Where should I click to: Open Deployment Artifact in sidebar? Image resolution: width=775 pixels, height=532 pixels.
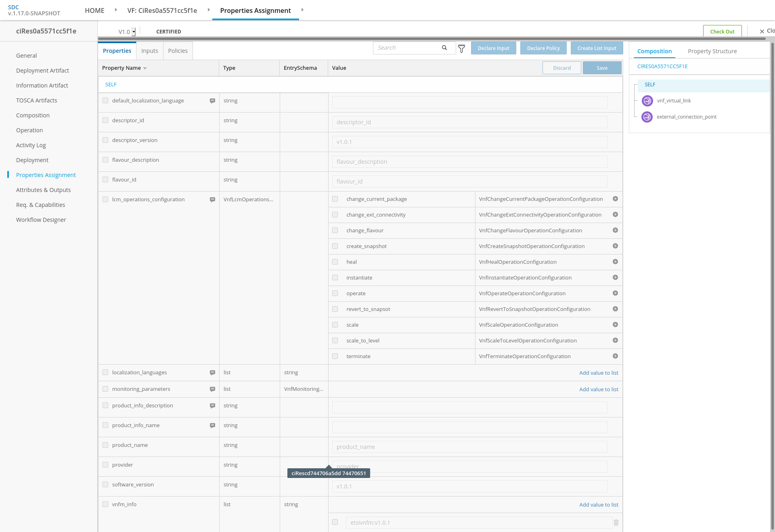pyautogui.click(x=42, y=71)
